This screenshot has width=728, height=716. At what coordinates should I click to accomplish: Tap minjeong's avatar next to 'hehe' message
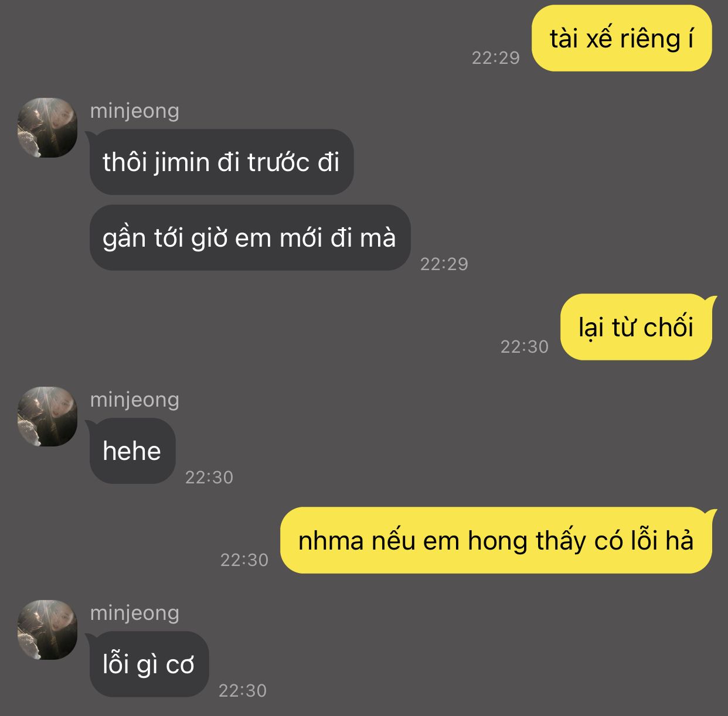[47, 417]
